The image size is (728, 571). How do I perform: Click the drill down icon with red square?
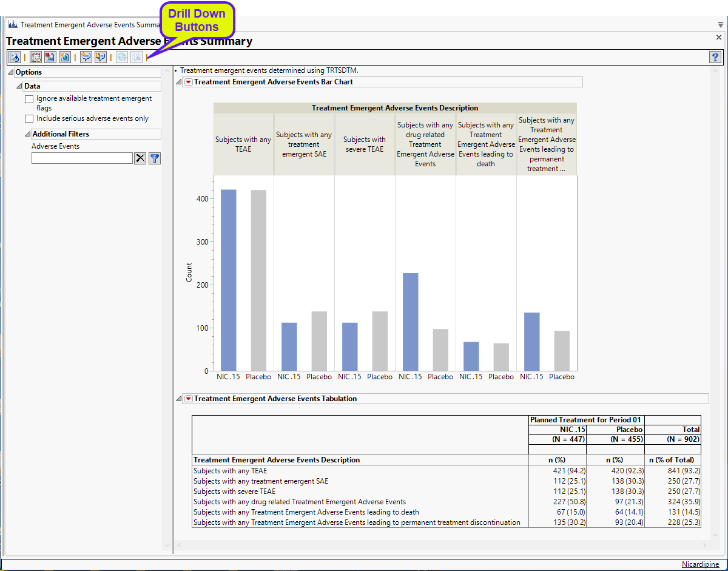coord(50,57)
